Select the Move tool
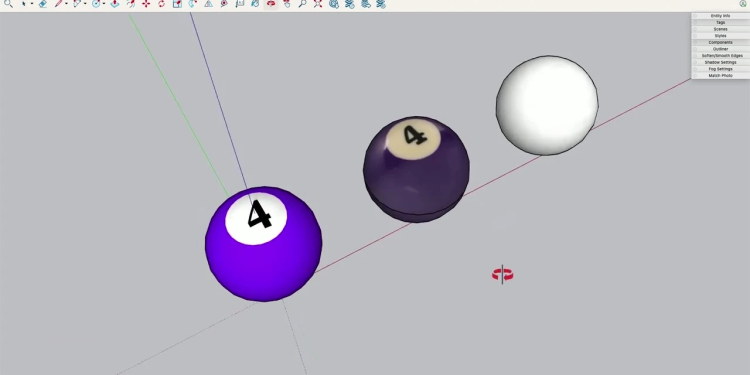The height and width of the screenshot is (375, 750). [x=146, y=4]
